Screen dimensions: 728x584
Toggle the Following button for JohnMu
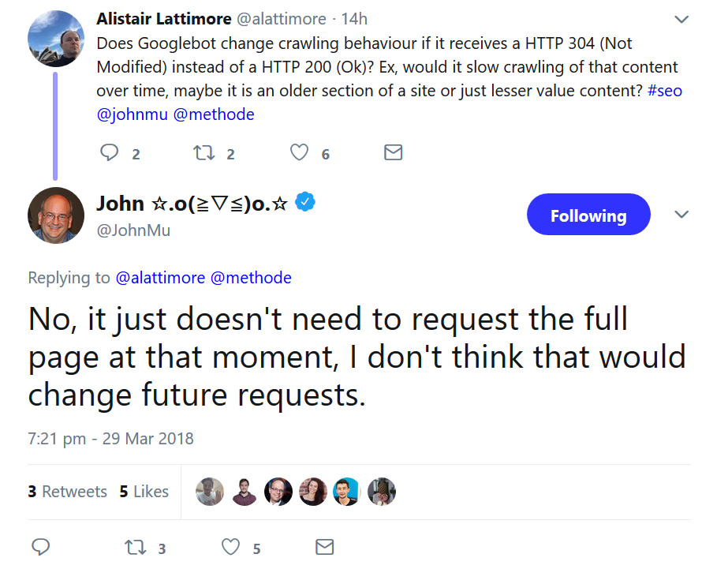[588, 215]
